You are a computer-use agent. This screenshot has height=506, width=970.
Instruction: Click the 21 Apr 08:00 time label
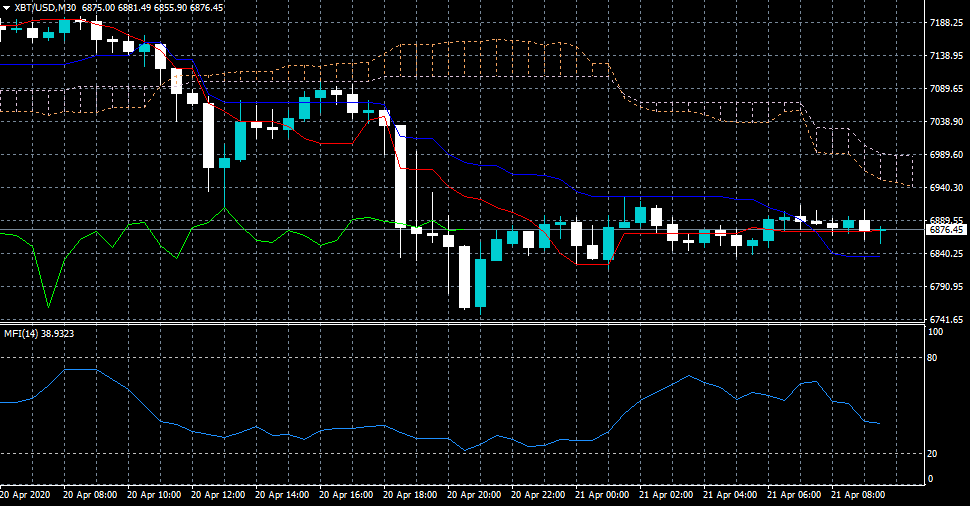[x=859, y=495]
